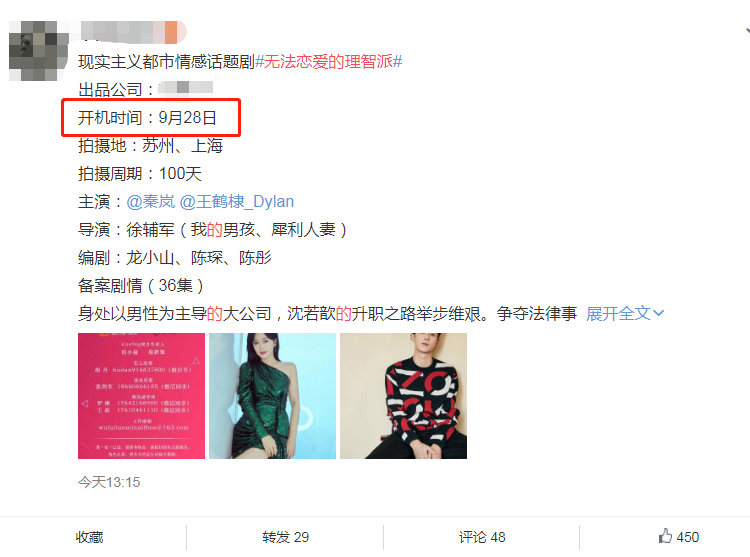Click the blurred username at top
Viewport: 750px width, 557px height.
tap(133, 32)
